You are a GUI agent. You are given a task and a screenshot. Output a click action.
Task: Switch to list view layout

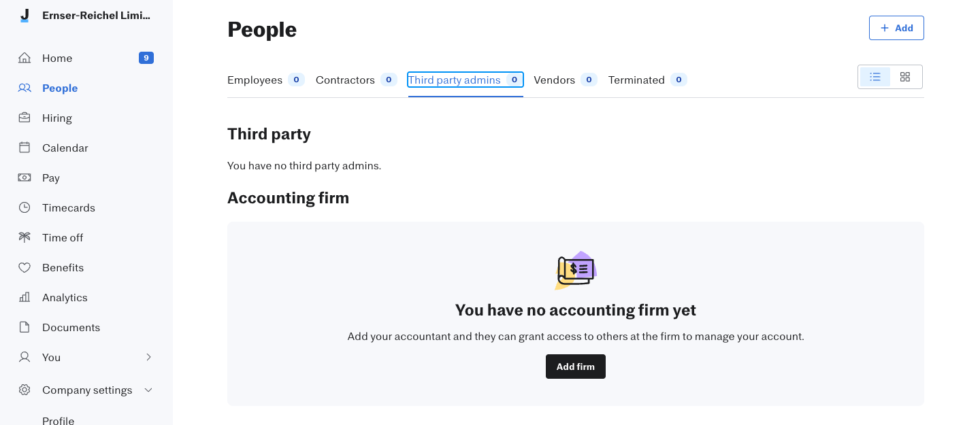coord(875,77)
